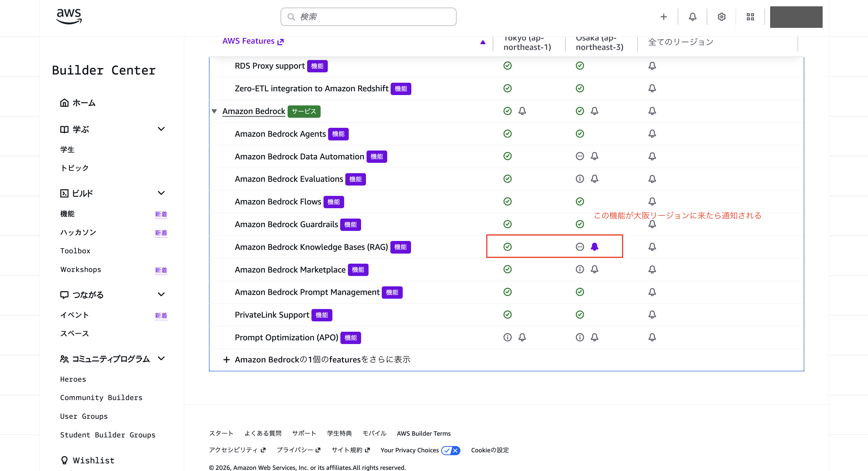Toggle Osaka bell for Bedrock Data Automation
868x471 pixels.
(594, 156)
